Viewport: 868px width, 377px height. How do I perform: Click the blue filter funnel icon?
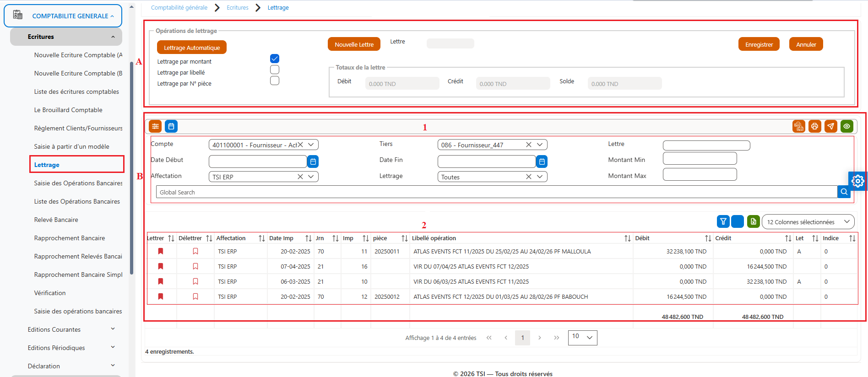click(723, 221)
